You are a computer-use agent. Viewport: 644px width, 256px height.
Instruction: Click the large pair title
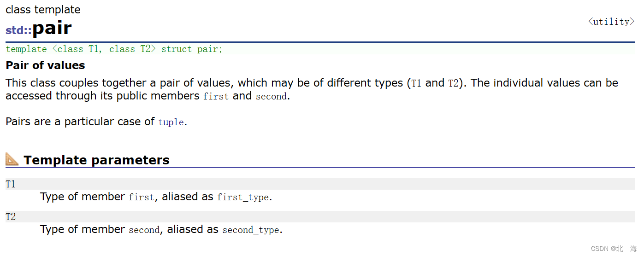click(x=52, y=28)
